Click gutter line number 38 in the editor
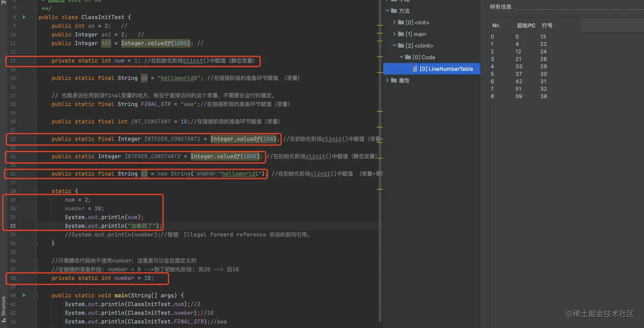The height and width of the screenshot is (328, 644). point(13,278)
